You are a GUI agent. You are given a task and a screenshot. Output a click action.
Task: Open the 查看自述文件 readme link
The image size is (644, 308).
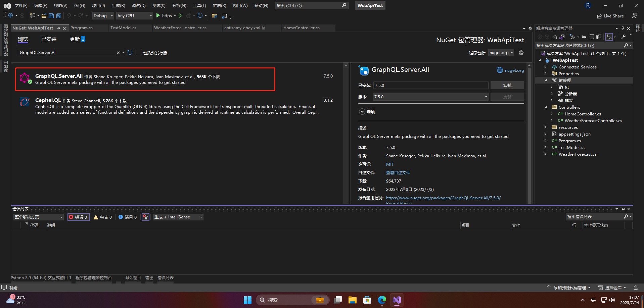[398, 173]
